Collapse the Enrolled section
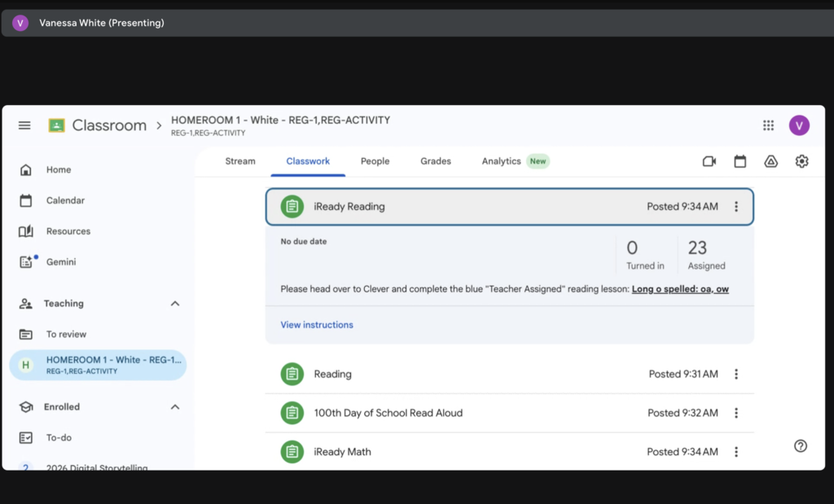 (175, 407)
